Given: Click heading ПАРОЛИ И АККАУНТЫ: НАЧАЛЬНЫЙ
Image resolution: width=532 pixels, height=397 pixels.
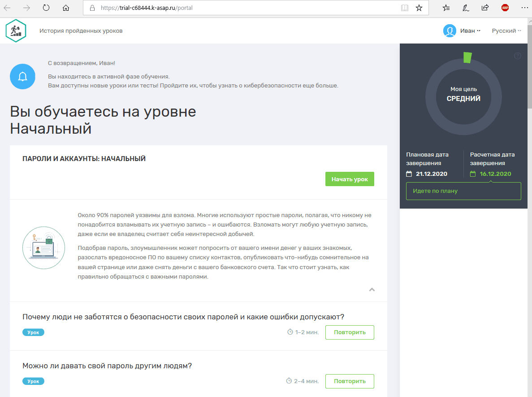Looking at the screenshot, I should coord(84,159).
